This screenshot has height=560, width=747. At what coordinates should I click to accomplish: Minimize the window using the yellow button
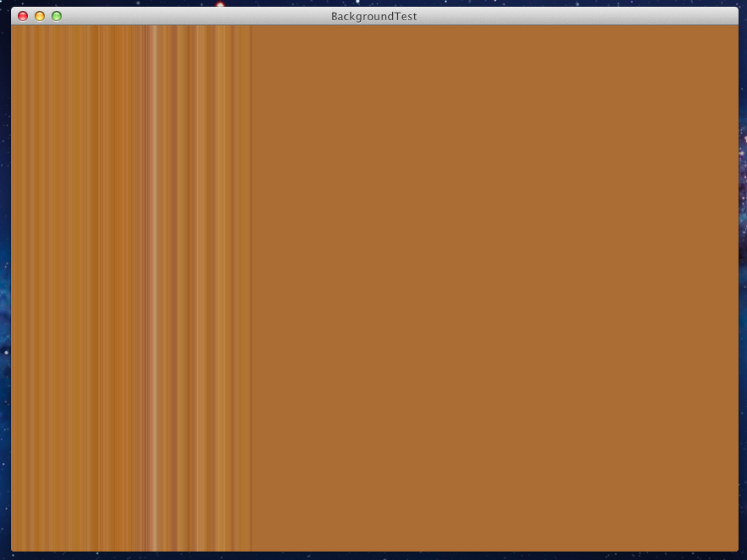(x=40, y=16)
